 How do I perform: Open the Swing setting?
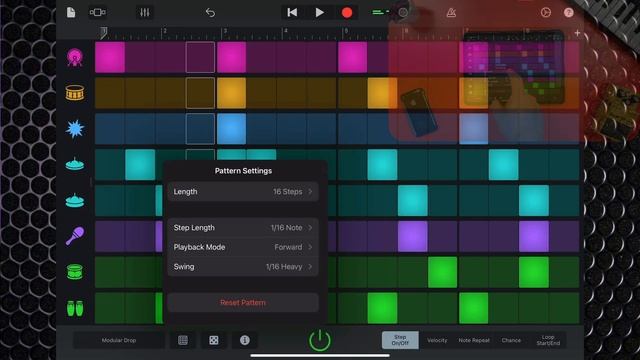coord(243,267)
